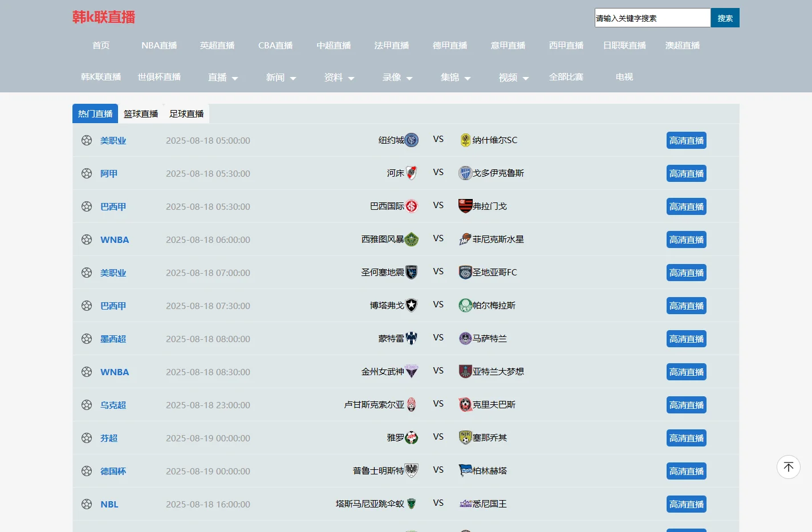This screenshot has width=812, height=532.
Task: Click 高清直播 for 悉尼国王 match
Action: (x=687, y=504)
